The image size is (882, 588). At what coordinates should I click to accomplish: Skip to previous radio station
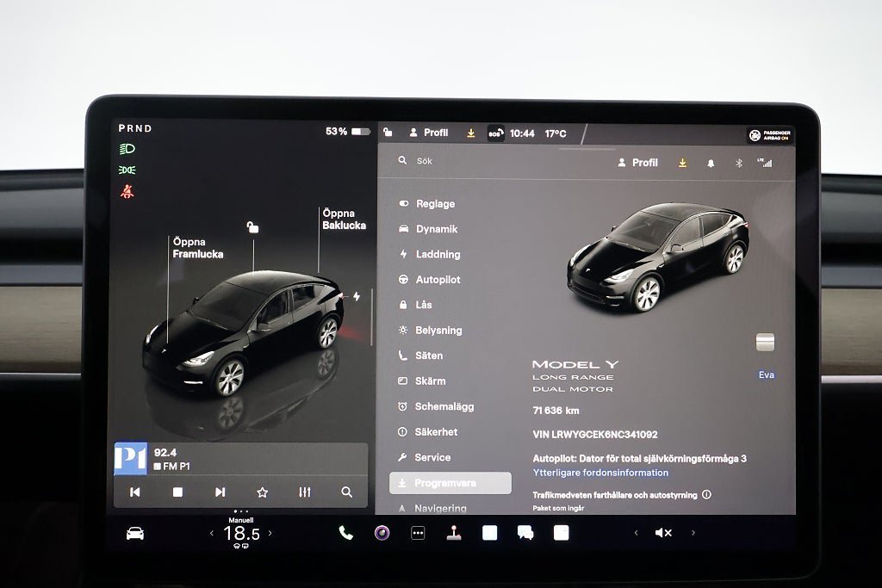[135, 492]
